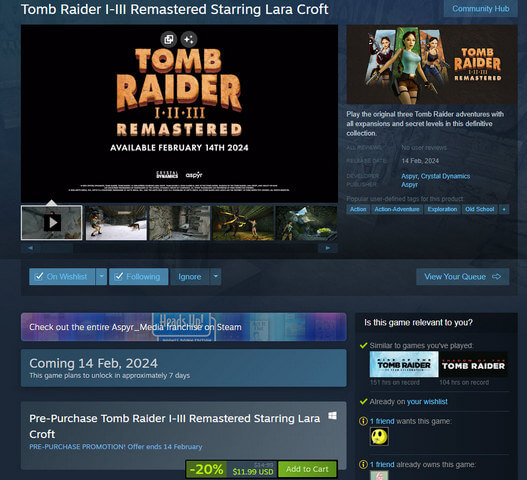Click the 'No user reviews' text

point(424,148)
